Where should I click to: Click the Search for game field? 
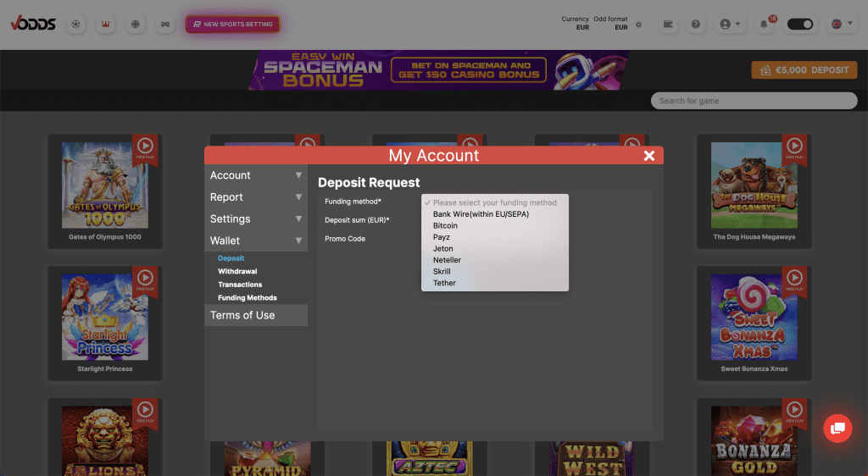754,101
